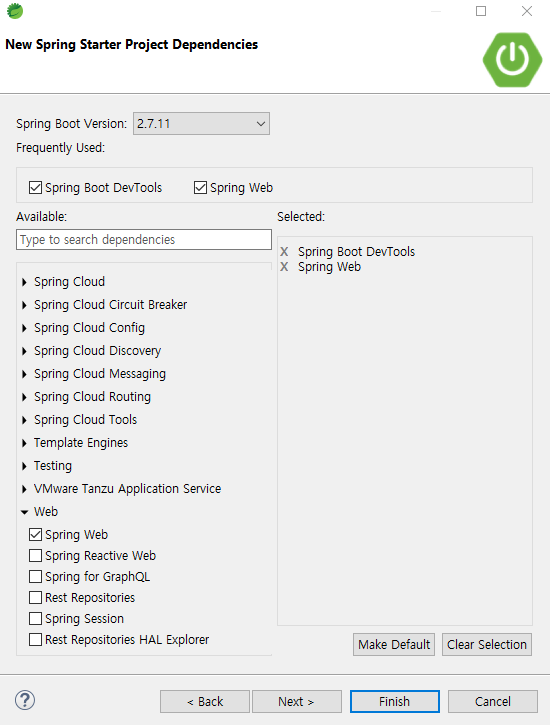550x725 pixels.
Task: Expand the Spring Cloud Messaging category
Action: point(24,374)
